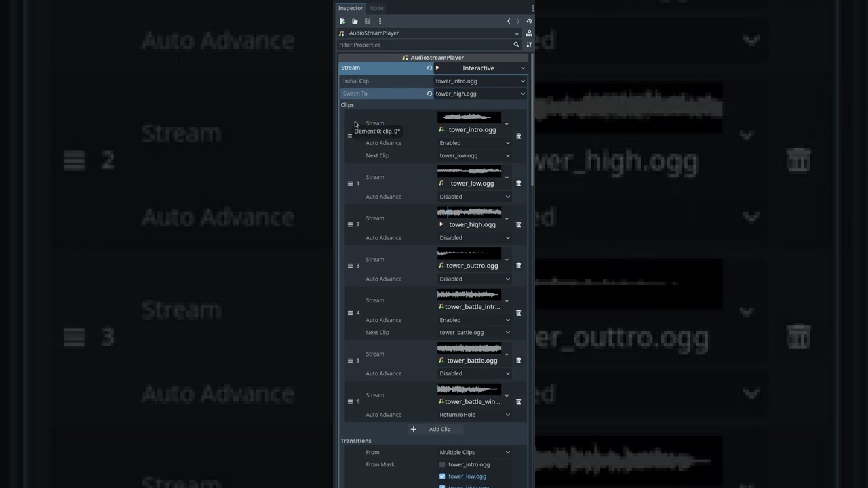Grab the reorder handle for clip 4
Image resolution: width=868 pixels, height=488 pixels.
click(350, 313)
